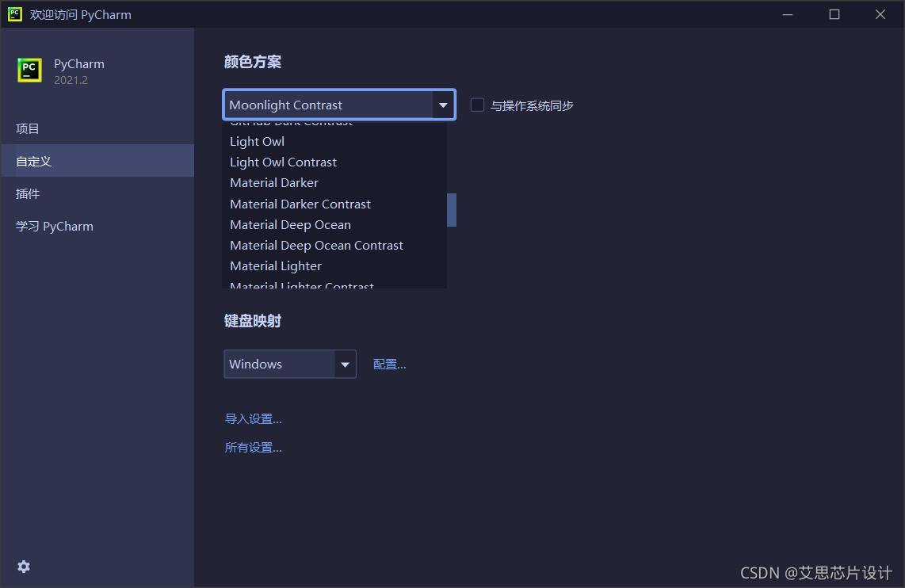The height and width of the screenshot is (588, 905).
Task: Choose Light Owl theme from list
Action: pyautogui.click(x=334, y=141)
